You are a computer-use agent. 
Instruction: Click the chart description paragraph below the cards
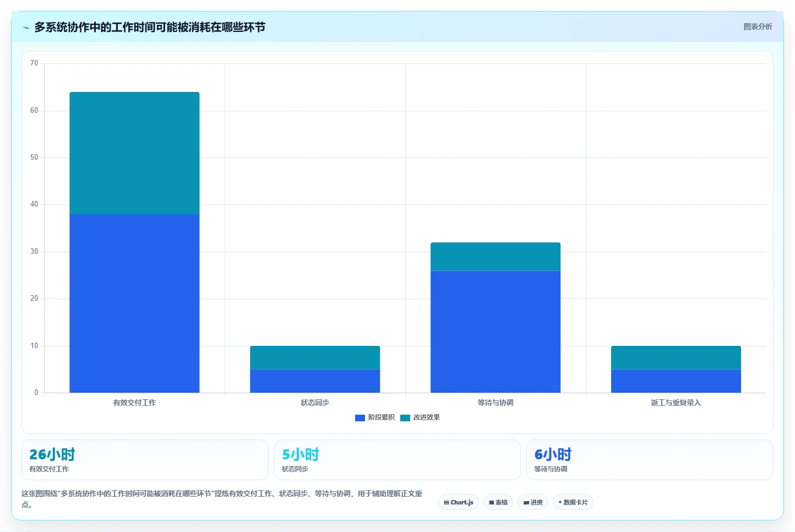[x=222, y=498]
